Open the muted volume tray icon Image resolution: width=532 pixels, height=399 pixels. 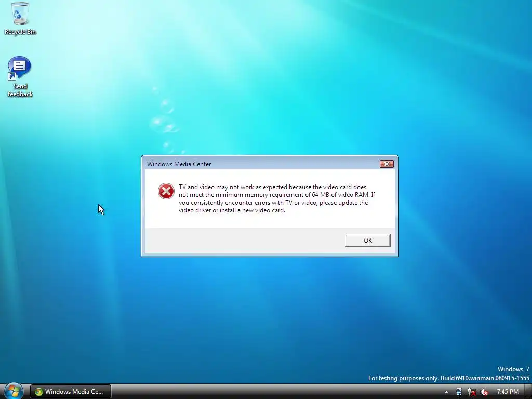click(x=484, y=392)
